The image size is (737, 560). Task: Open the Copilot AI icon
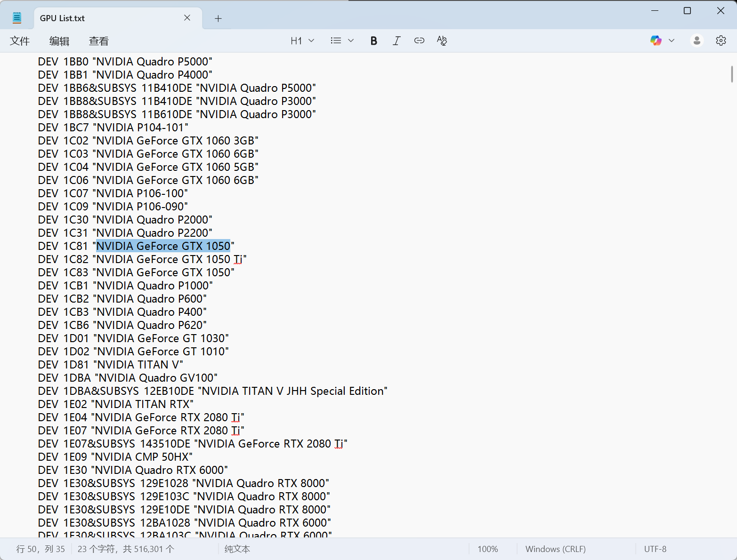(x=656, y=41)
